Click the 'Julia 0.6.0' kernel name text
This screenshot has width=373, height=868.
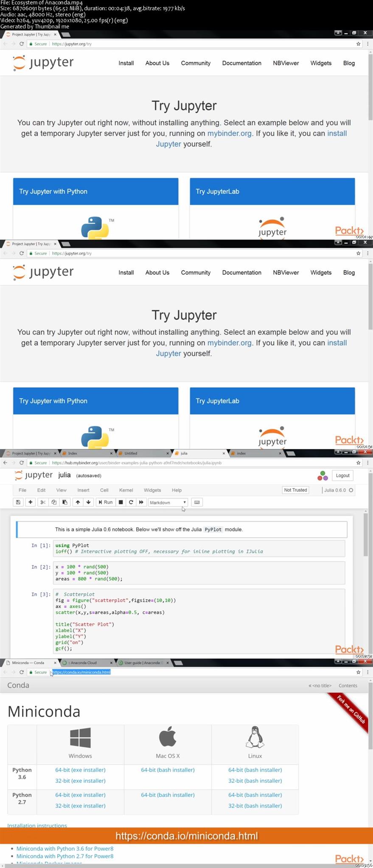[x=335, y=490]
